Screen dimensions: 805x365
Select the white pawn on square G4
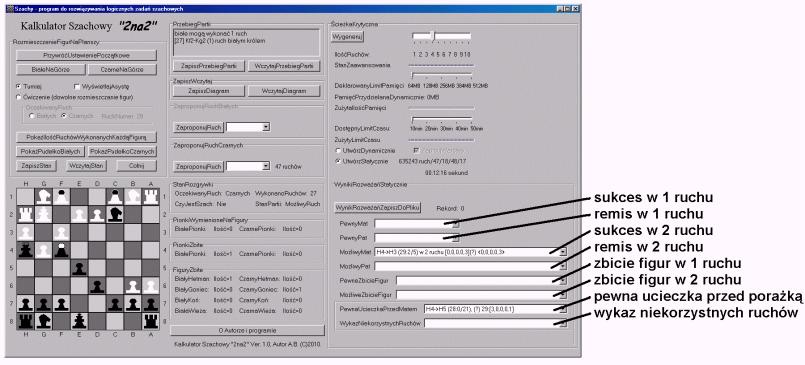[43, 251]
